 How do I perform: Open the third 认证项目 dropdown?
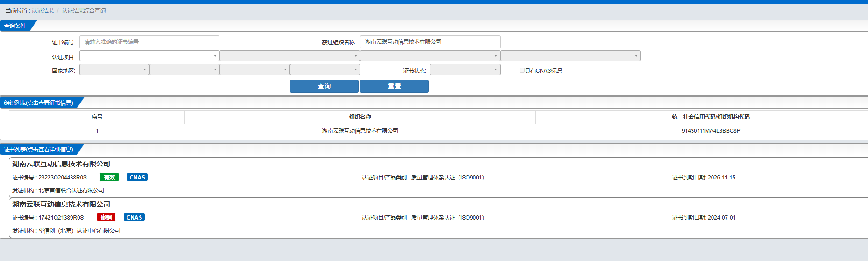(430, 56)
